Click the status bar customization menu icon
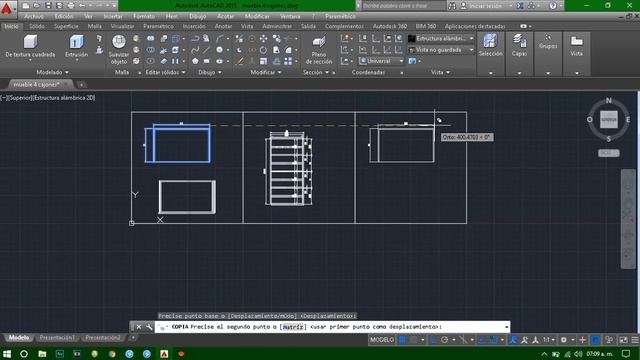 [635, 340]
